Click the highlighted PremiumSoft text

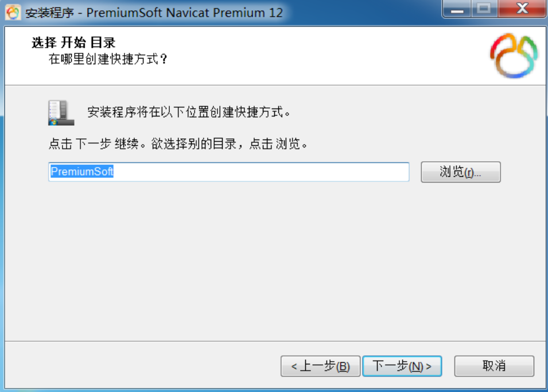82,172
